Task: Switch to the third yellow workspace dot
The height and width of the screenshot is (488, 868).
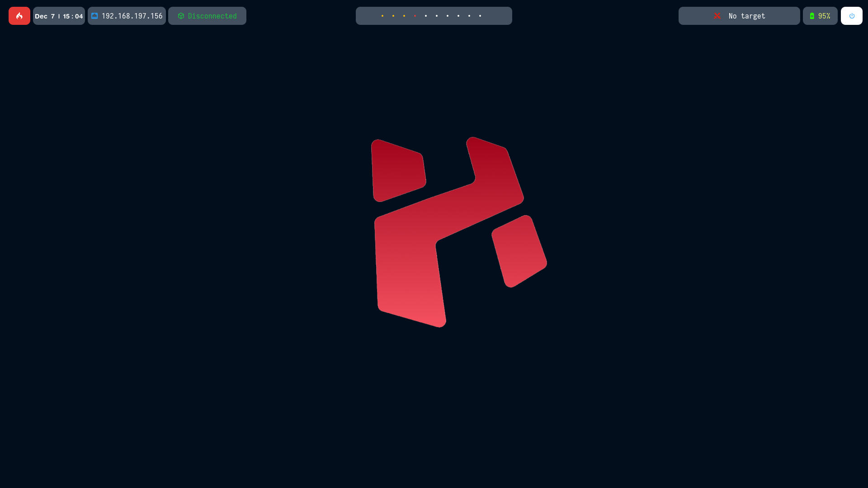Action: tap(404, 16)
